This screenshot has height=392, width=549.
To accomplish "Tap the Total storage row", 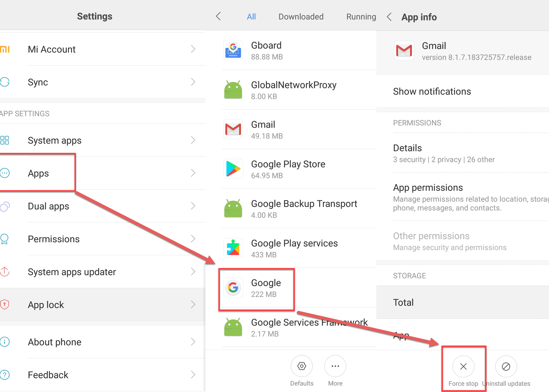I will [x=463, y=302].
